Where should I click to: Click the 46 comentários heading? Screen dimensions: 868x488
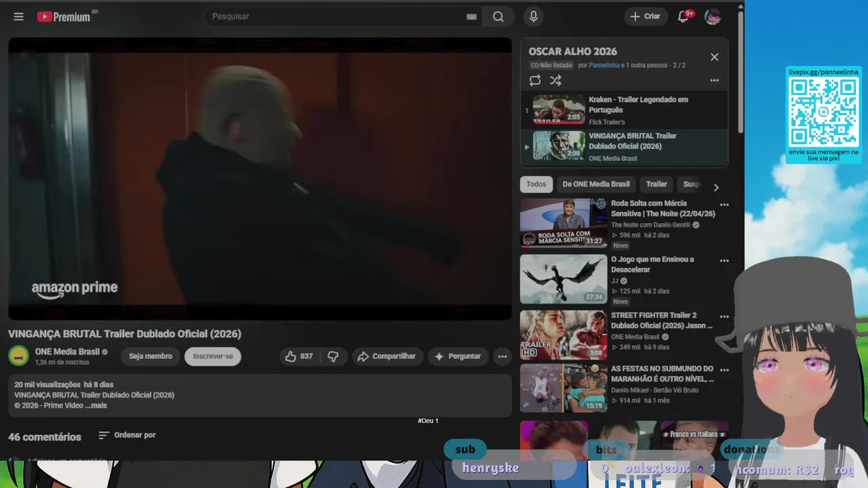pyautogui.click(x=45, y=437)
